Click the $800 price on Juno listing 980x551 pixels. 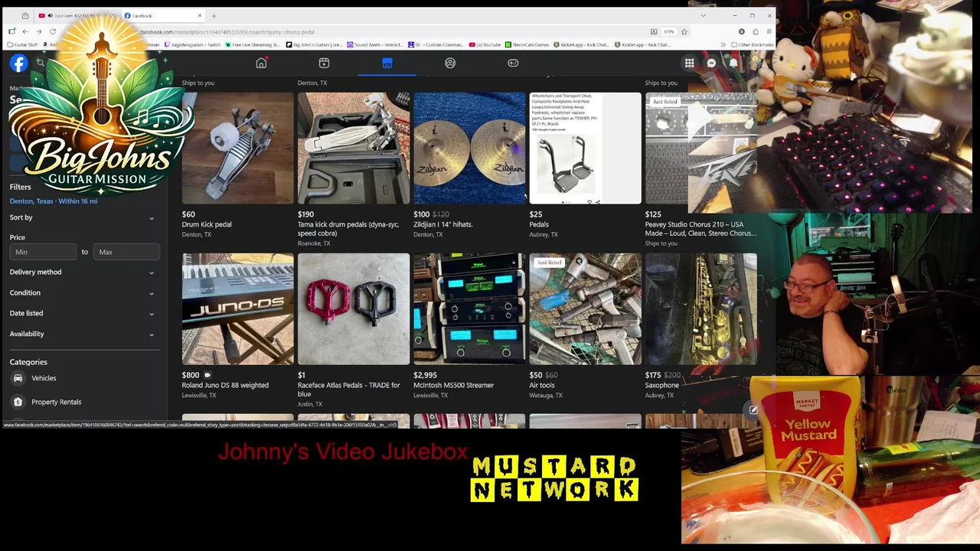[x=191, y=375]
